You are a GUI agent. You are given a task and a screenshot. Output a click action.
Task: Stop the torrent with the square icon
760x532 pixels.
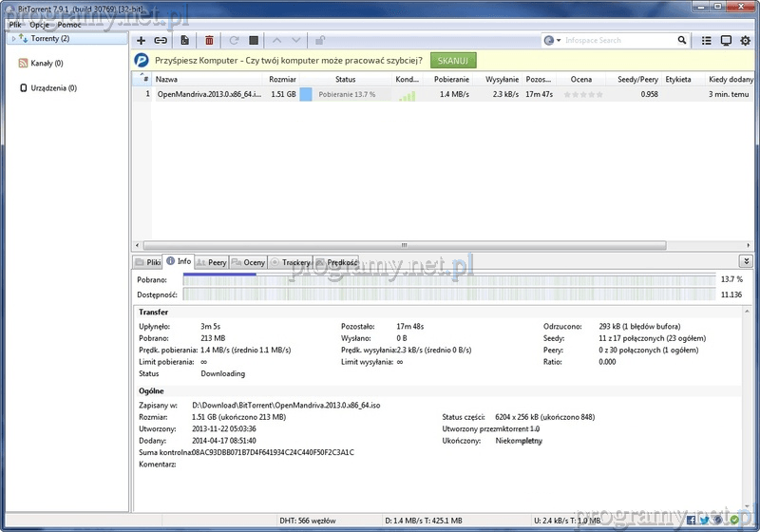click(x=254, y=41)
